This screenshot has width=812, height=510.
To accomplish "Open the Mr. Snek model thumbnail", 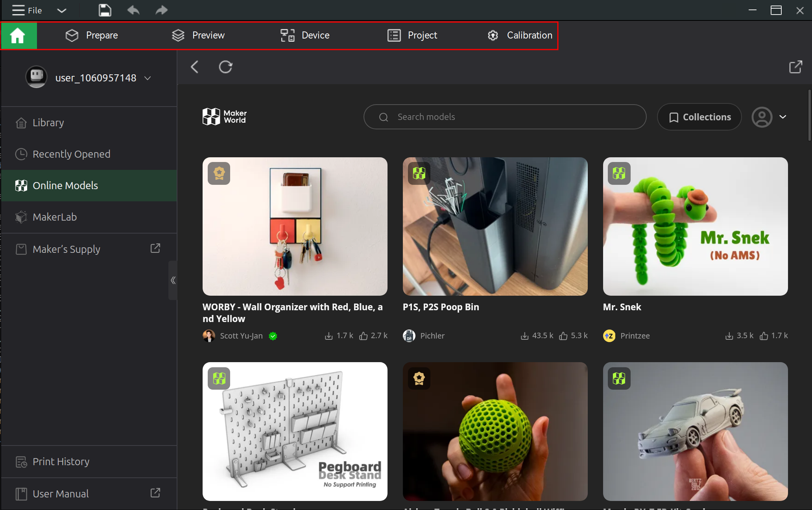I will (x=696, y=226).
